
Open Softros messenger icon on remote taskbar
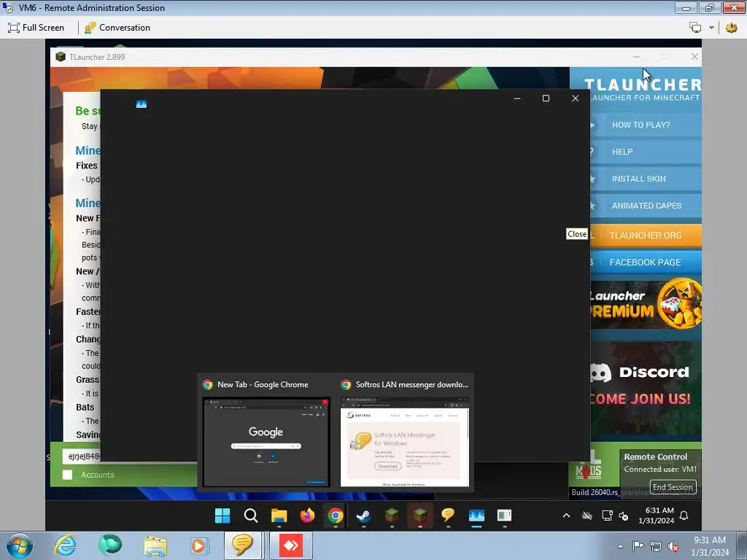coord(448,516)
